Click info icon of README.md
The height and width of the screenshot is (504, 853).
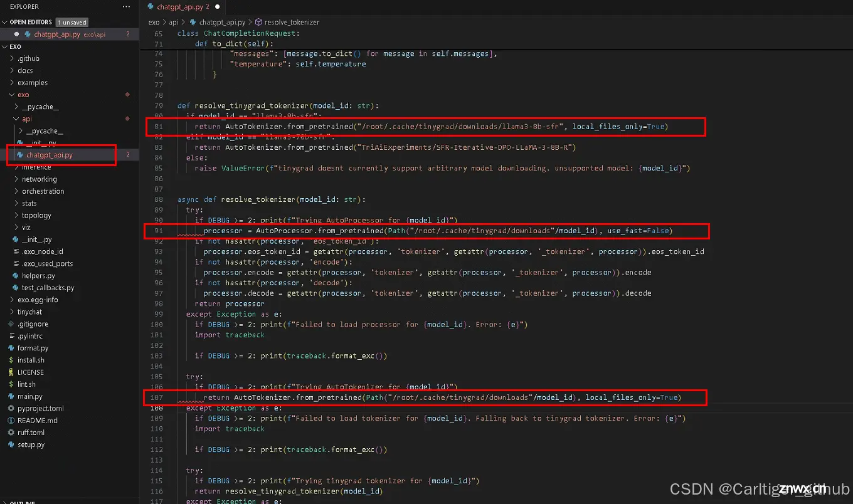click(x=11, y=420)
